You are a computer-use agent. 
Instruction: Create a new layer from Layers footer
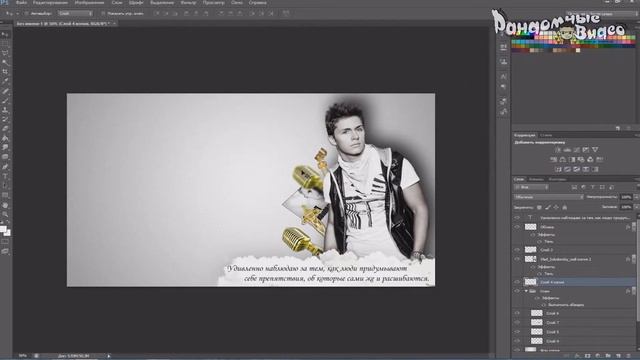click(618, 356)
